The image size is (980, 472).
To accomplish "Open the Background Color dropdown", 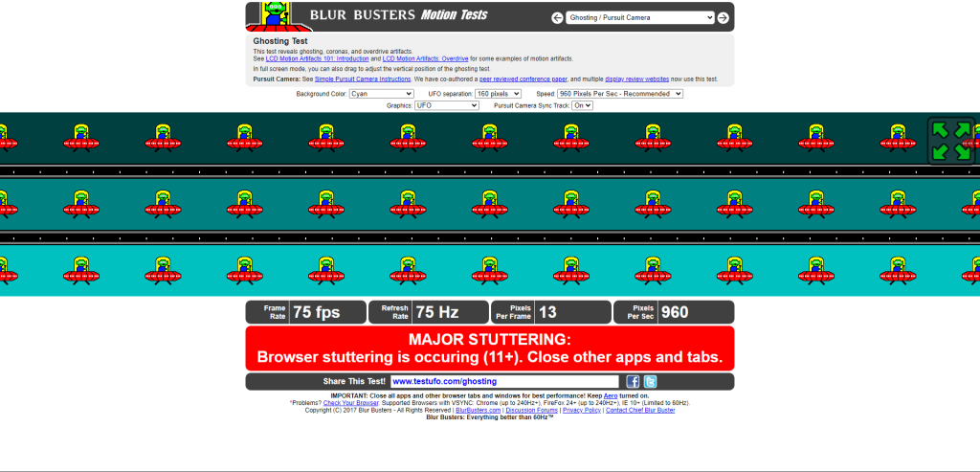I will point(381,94).
